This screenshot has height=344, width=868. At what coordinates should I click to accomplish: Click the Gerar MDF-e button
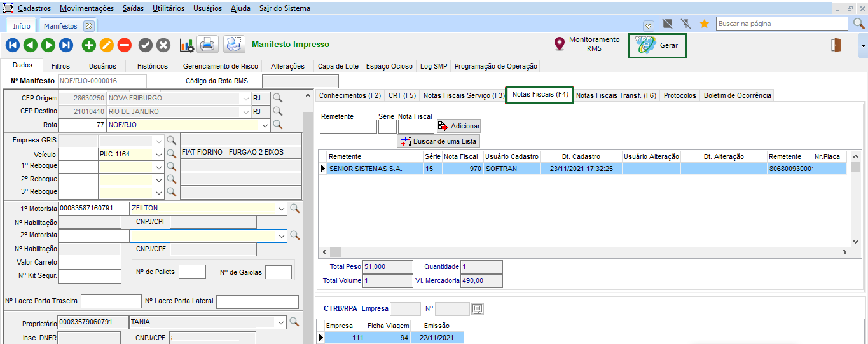pyautogui.click(x=657, y=46)
